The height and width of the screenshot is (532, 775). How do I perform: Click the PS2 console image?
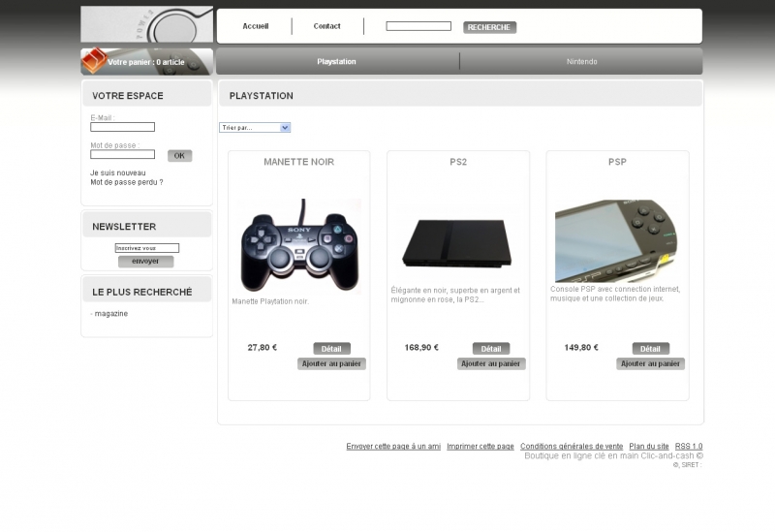458,243
